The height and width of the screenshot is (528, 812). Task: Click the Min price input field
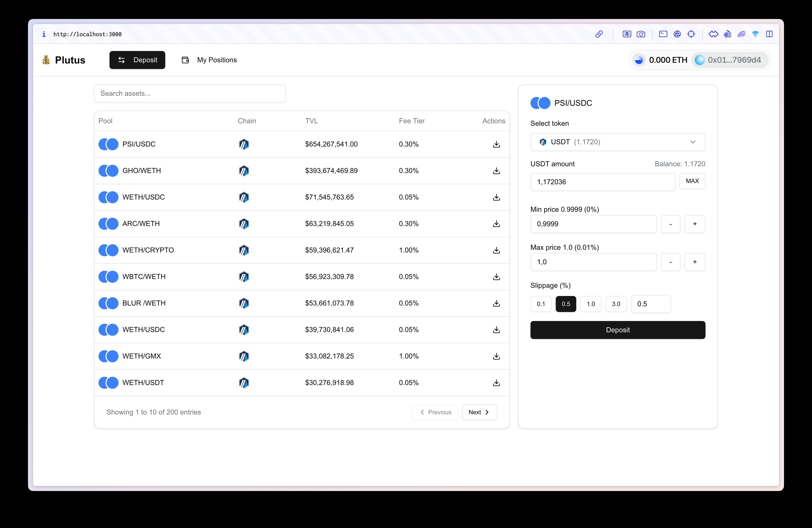(593, 224)
